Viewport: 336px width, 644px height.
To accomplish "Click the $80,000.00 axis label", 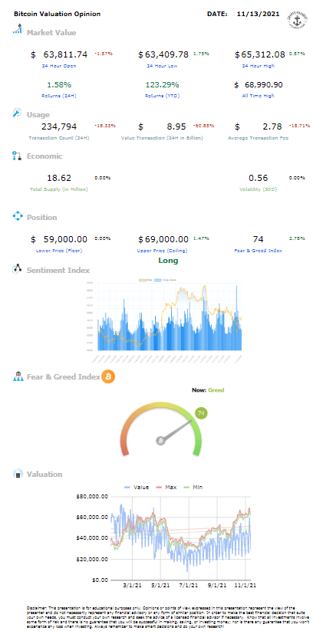I will tap(92, 496).
